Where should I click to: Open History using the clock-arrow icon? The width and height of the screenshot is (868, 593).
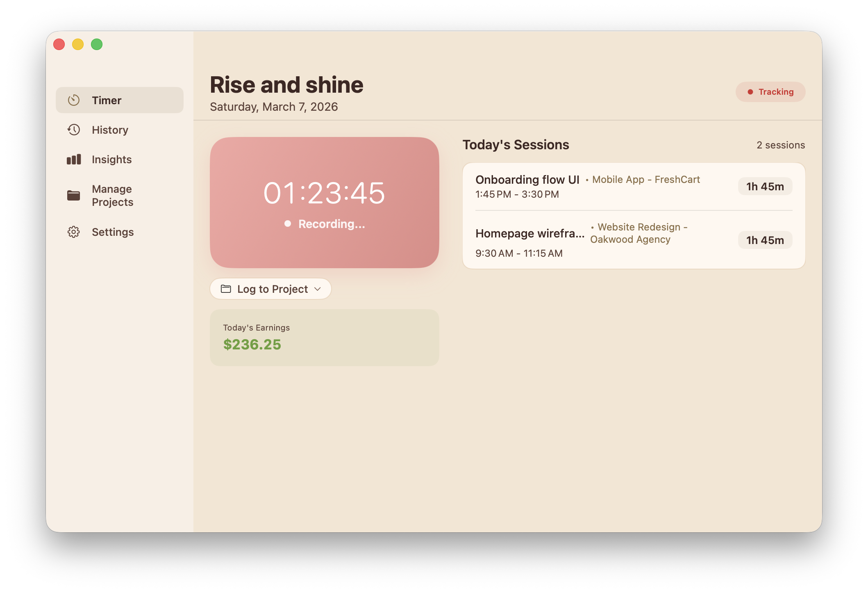(74, 130)
